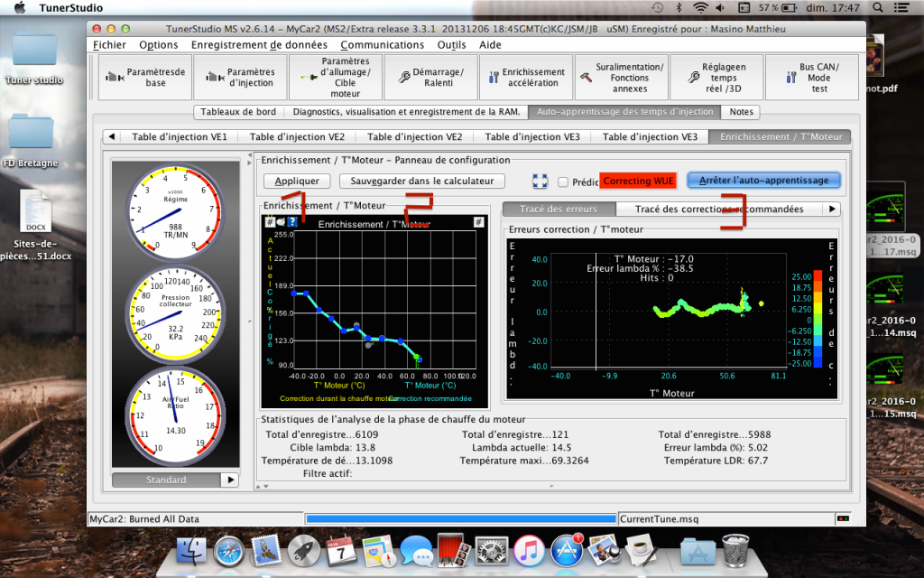Open Enregistrement de données menu

(259, 45)
